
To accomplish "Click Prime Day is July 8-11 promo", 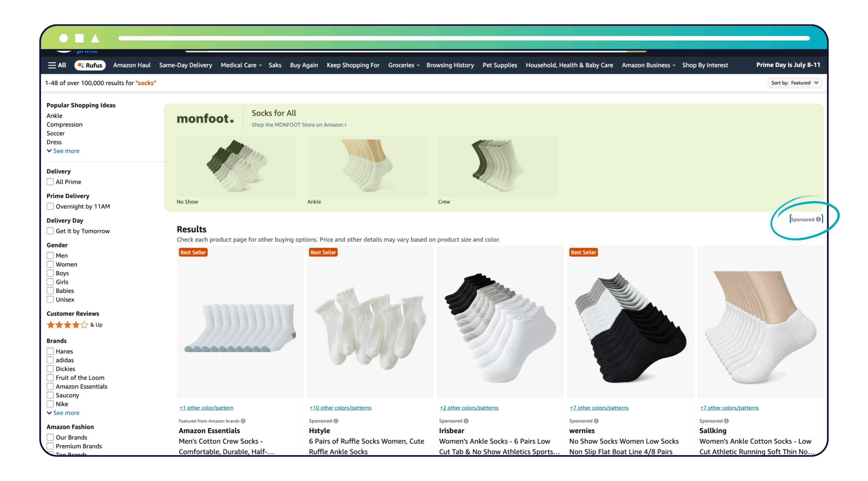I will tap(788, 65).
